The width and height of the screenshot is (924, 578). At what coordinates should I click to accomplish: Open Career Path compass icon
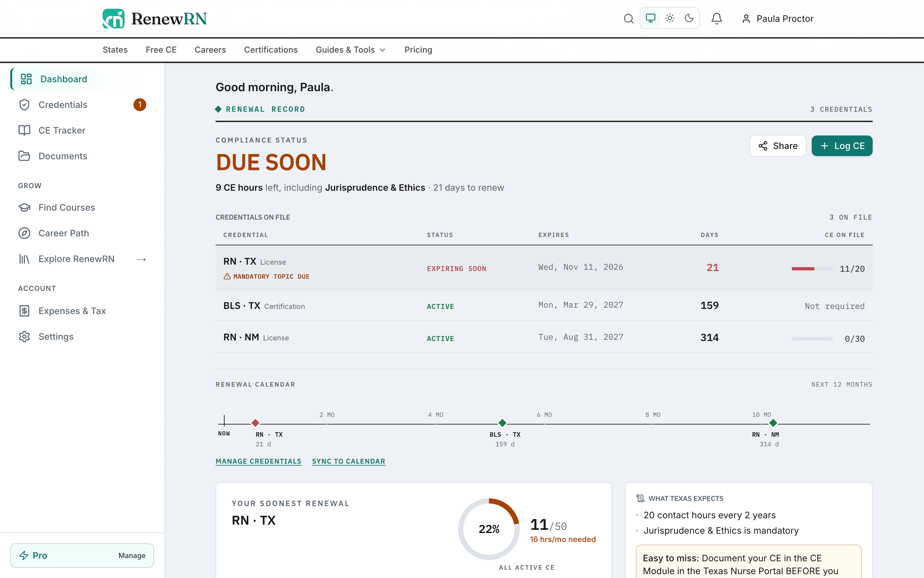pyautogui.click(x=24, y=233)
